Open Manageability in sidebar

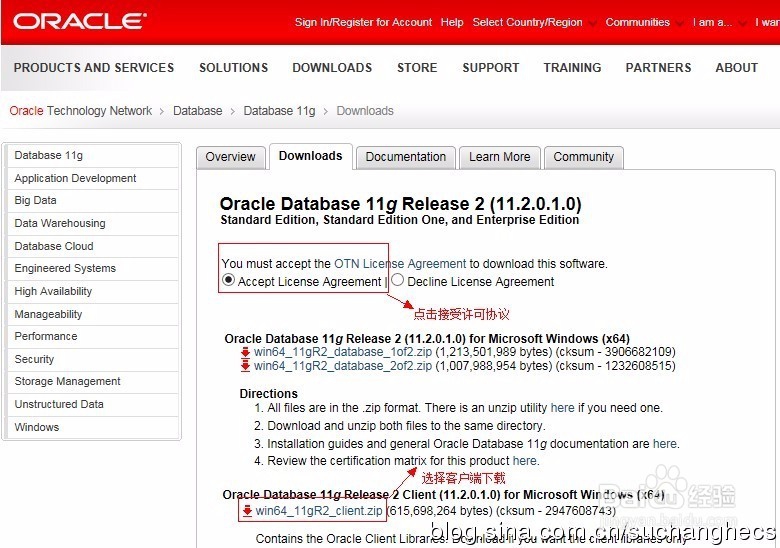(x=93, y=314)
